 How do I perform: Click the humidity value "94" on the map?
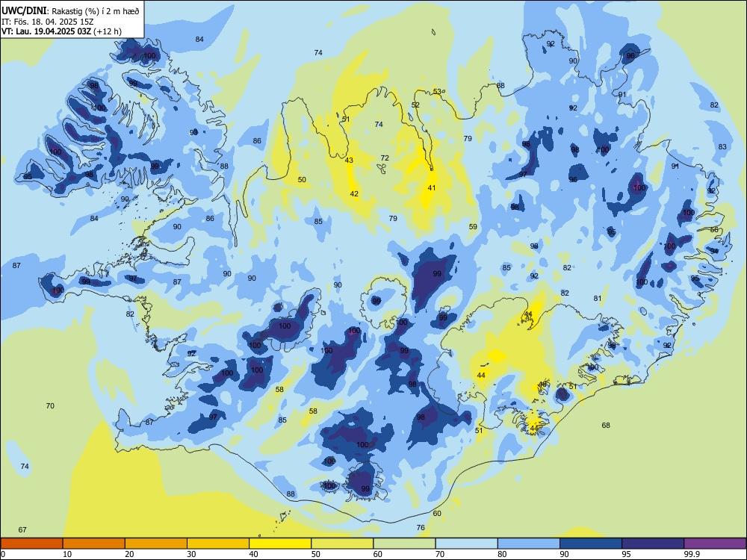click(714, 250)
